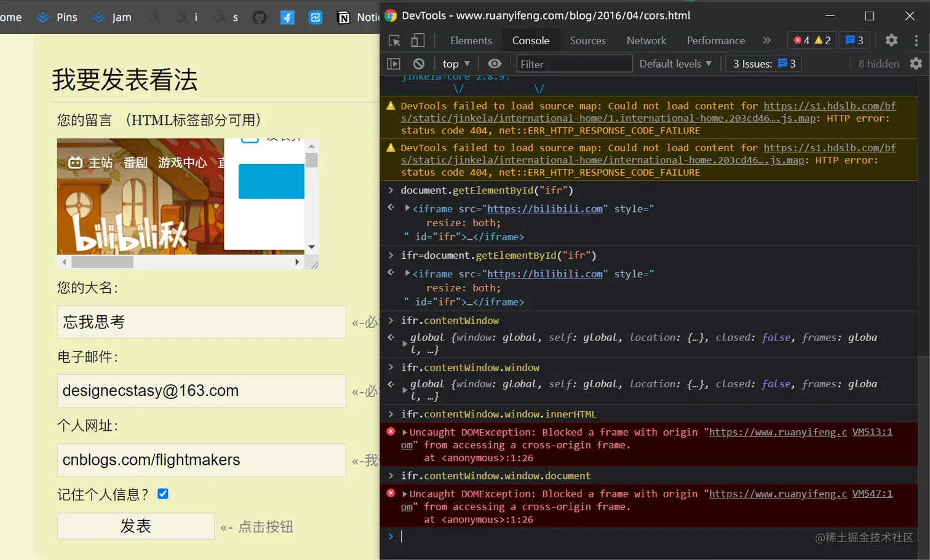Switch to the Elements tab

pos(471,41)
